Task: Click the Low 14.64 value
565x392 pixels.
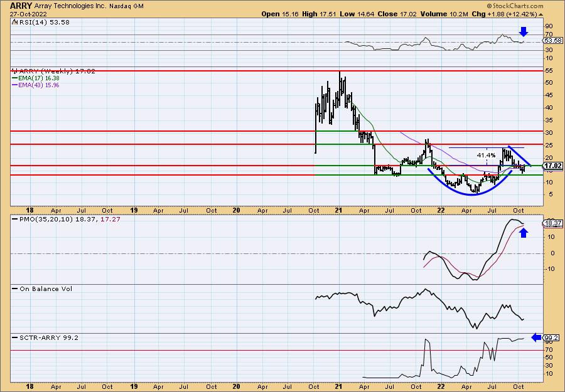Action: (x=357, y=14)
